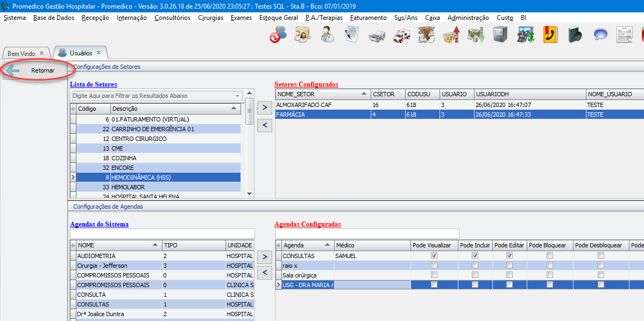This screenshot has width=644, height=321.
Task: Click the Retornar button
Action: click(x=37, y=70)
